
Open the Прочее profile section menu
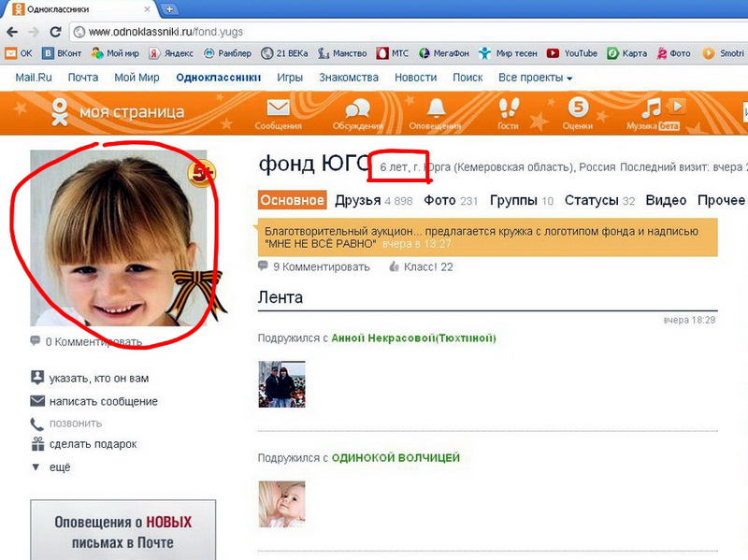pyautogui.click(x=721, y=200)
